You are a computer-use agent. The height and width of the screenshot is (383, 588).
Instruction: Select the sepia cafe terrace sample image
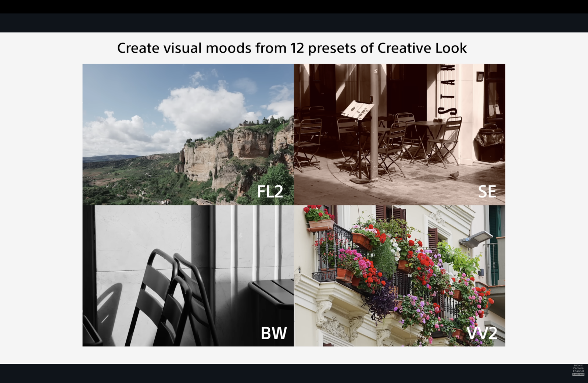(399, 134)
